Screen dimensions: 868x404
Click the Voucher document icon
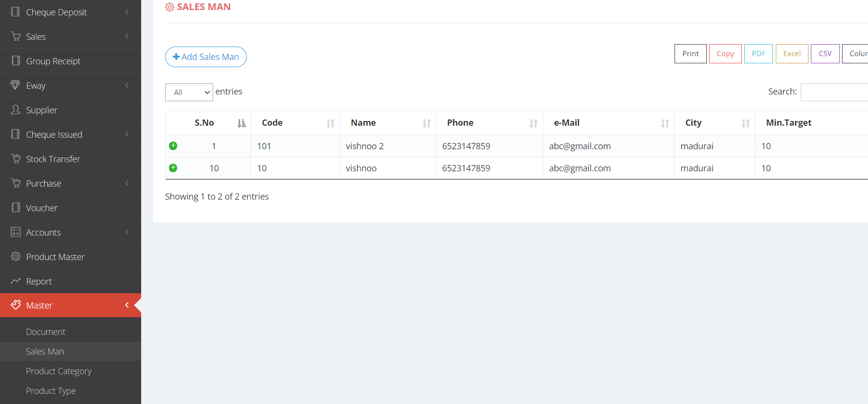pos(15,208)
